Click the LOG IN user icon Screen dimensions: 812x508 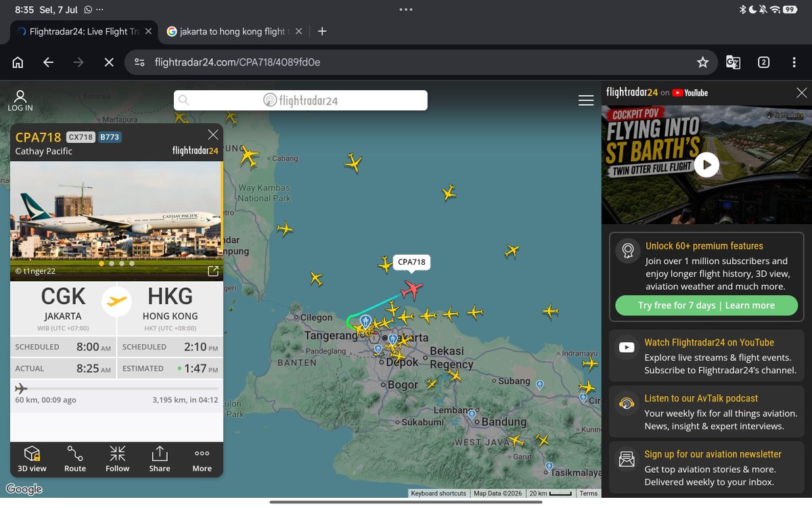[20, 100]
